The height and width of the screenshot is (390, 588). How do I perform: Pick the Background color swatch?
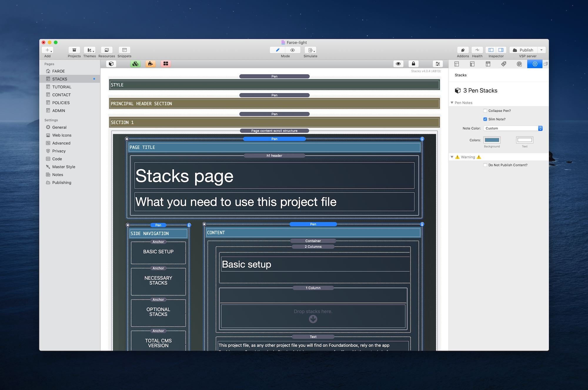pyautogui.click(x=492, y=140)
